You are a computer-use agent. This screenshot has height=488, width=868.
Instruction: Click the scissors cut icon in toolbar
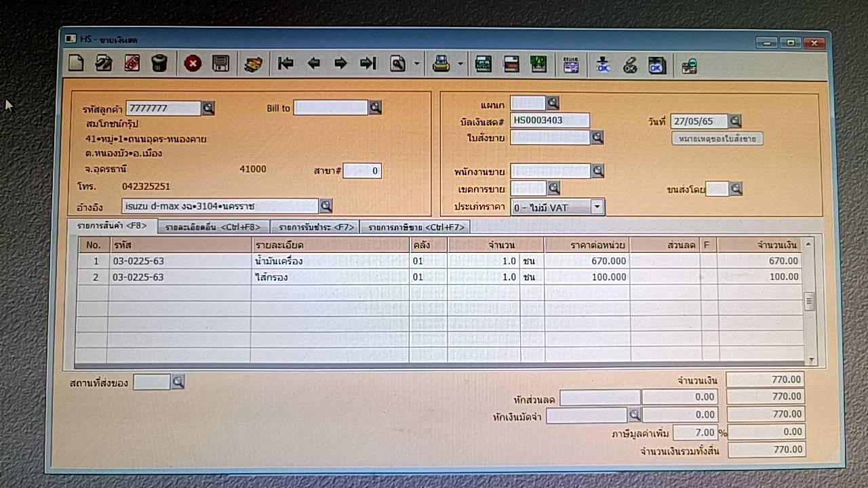point(630,66)
